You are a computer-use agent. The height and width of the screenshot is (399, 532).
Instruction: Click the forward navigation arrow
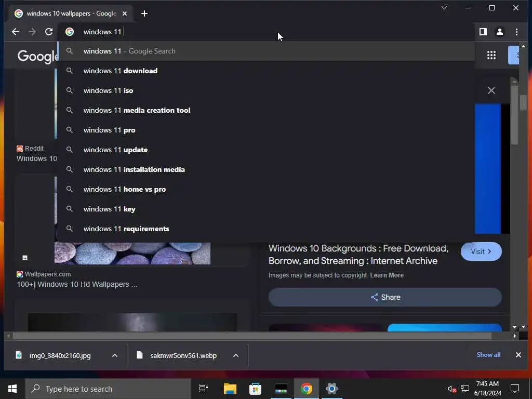(32, 32)
